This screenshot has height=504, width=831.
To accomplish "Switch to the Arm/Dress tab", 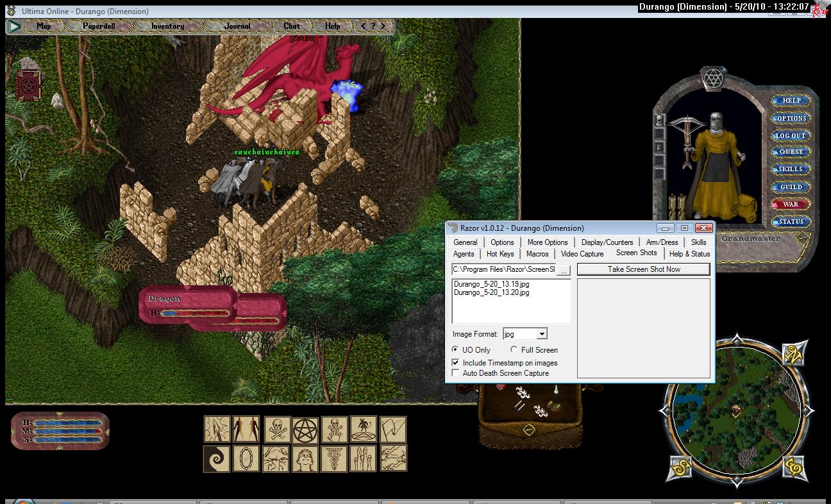I will [662, 242].
